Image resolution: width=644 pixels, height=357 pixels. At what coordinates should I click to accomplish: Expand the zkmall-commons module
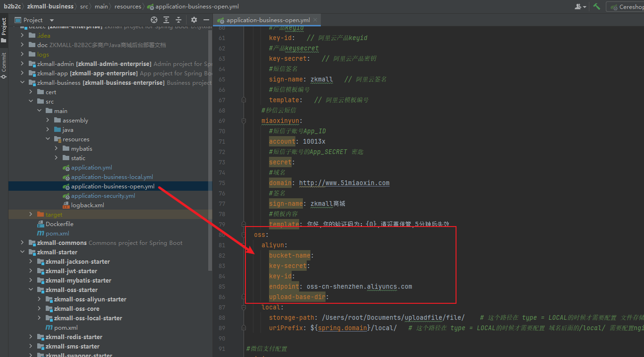pos(23,243)
